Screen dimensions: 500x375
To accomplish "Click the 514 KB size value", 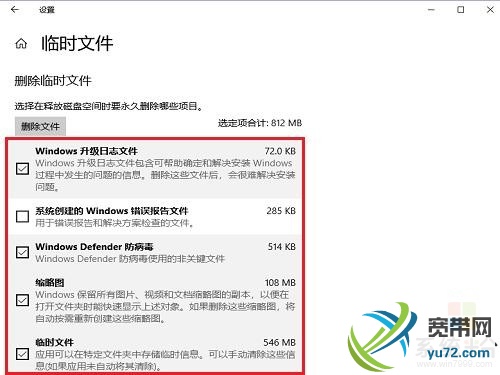I will 282,247.
